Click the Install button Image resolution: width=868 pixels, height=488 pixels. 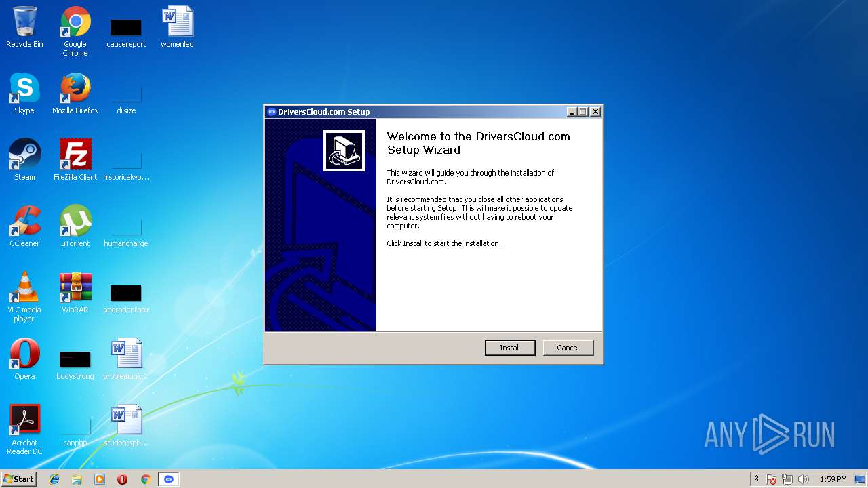tap(510, 348)
